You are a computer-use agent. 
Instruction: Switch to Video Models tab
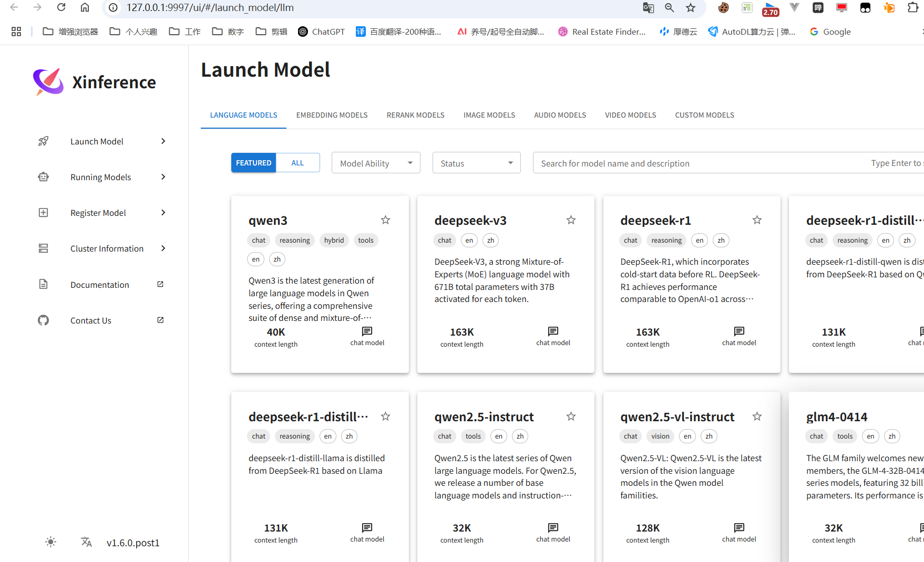point(630,115)
